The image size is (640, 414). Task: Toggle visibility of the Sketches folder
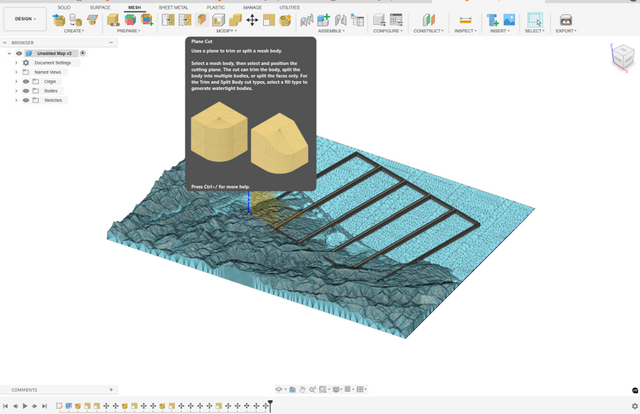[26, 100]
